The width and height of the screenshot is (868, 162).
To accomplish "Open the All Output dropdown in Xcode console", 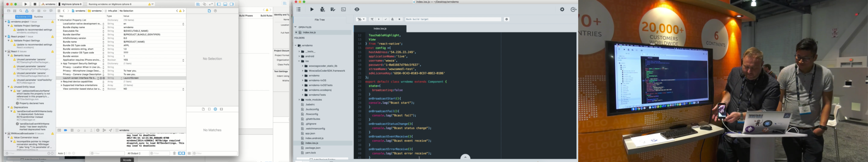I will pos(134,153).
